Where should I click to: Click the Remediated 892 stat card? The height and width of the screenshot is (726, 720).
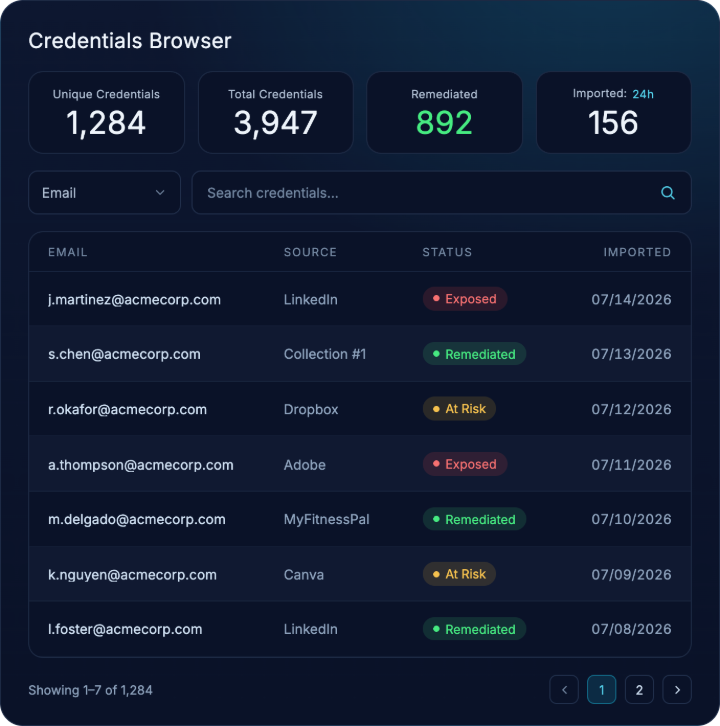445,113
